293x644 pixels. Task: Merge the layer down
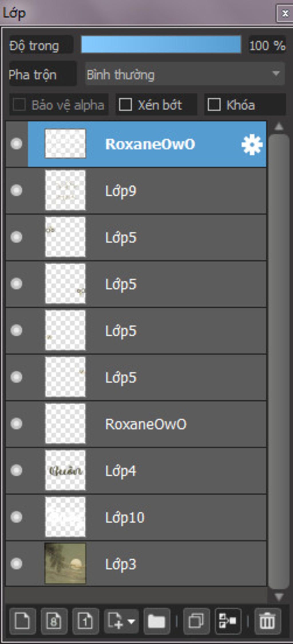point(228,621)
